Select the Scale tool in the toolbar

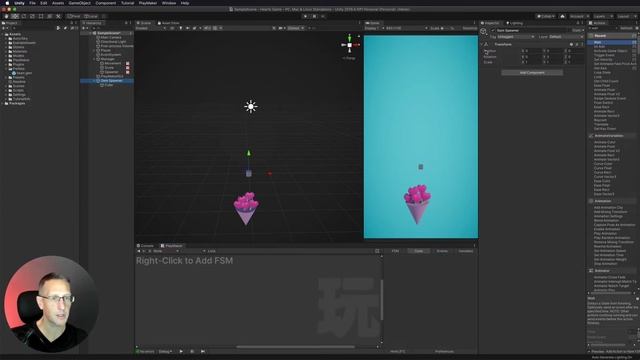32,16
